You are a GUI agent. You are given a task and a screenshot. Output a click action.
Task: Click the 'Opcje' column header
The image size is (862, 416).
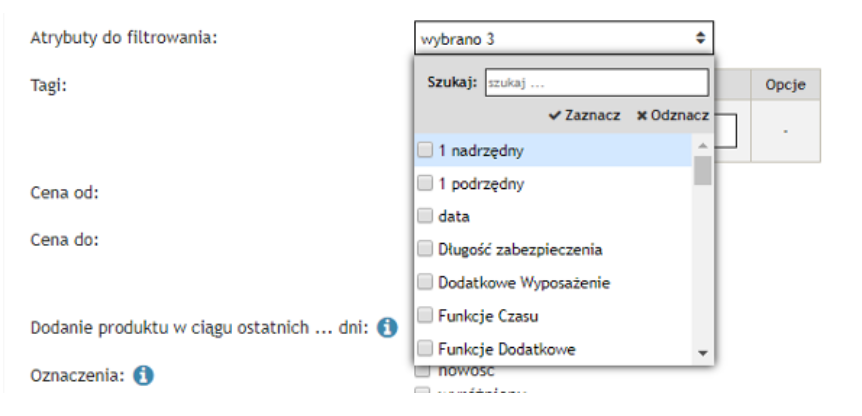[785, 84]
